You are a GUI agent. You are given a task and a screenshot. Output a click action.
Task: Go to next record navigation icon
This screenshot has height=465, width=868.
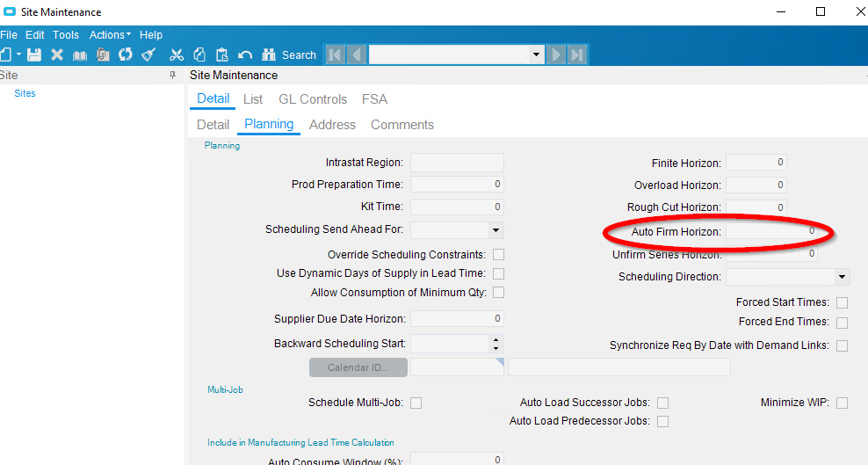tap(556, 54)
